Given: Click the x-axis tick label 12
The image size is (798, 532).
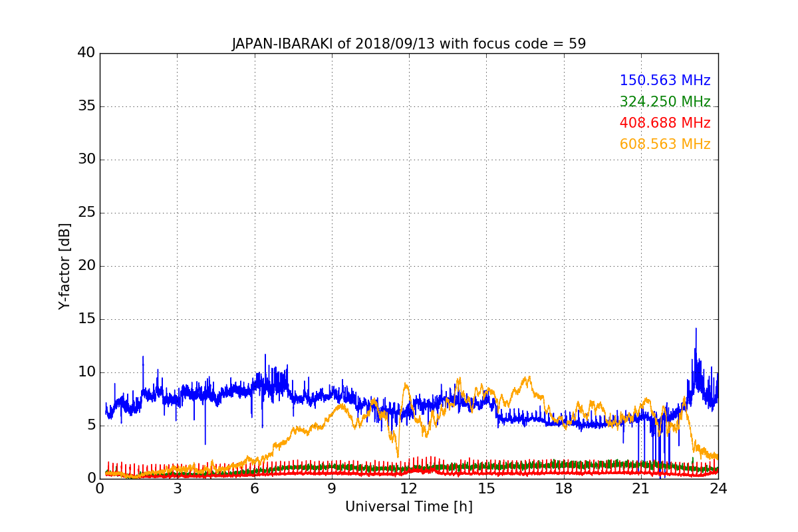Looking at the screenshot, I should [x=409, y=489].
